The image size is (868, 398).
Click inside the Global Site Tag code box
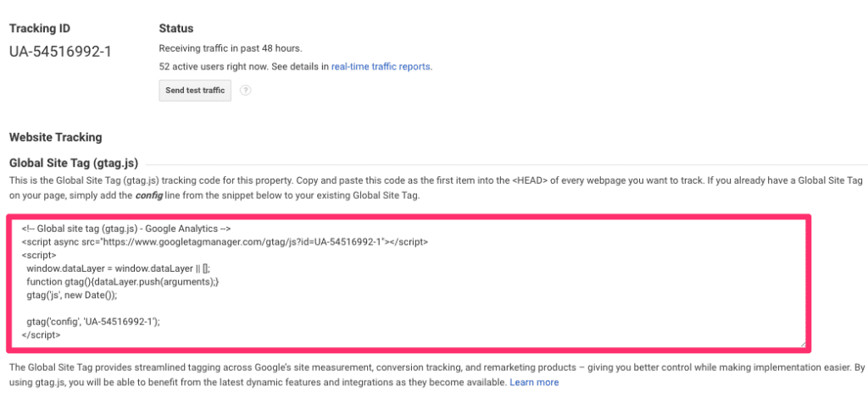coord(409,283)
